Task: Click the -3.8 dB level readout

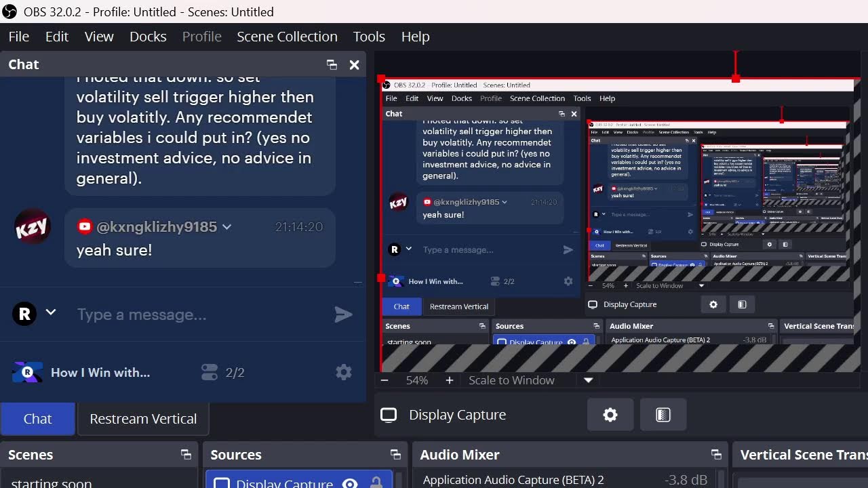Action: 686,480
